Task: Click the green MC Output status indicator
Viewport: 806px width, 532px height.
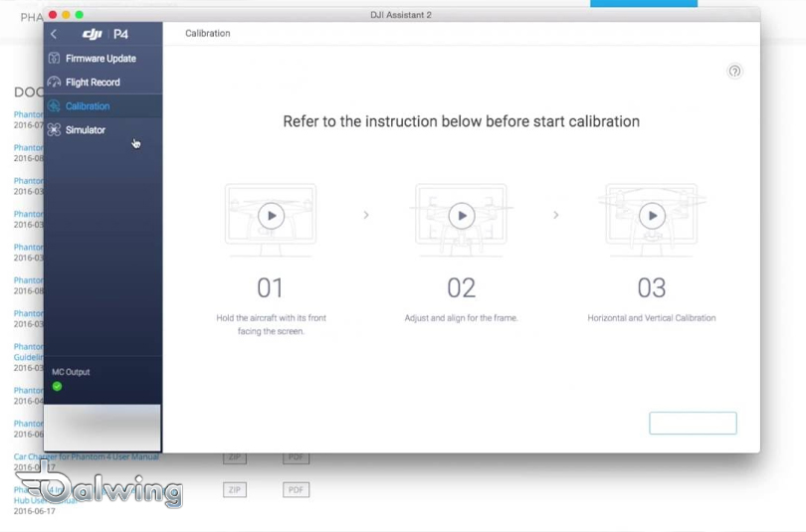Action: [x=57, y=387]
